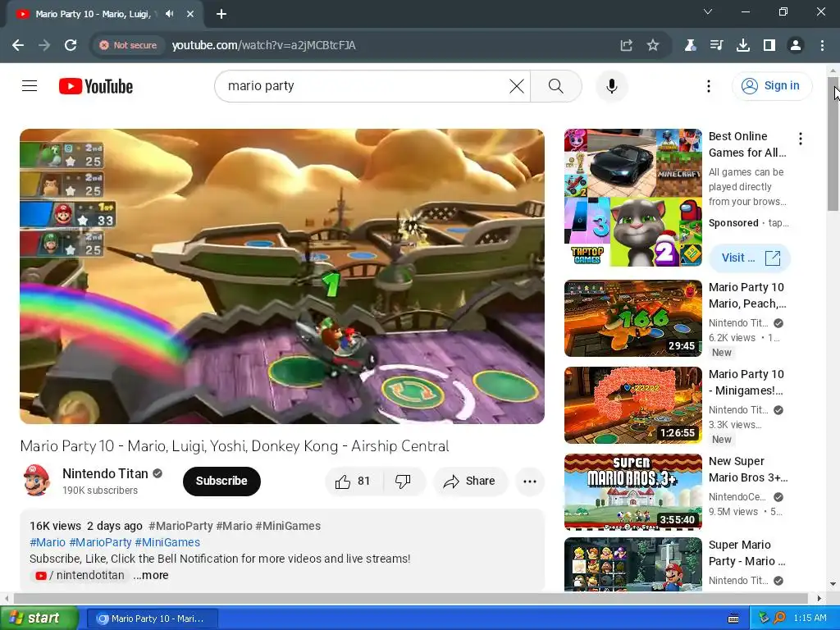Click the Not secure site info chip
The height and width of the screenshot is (630, 840).
[128, 45]
